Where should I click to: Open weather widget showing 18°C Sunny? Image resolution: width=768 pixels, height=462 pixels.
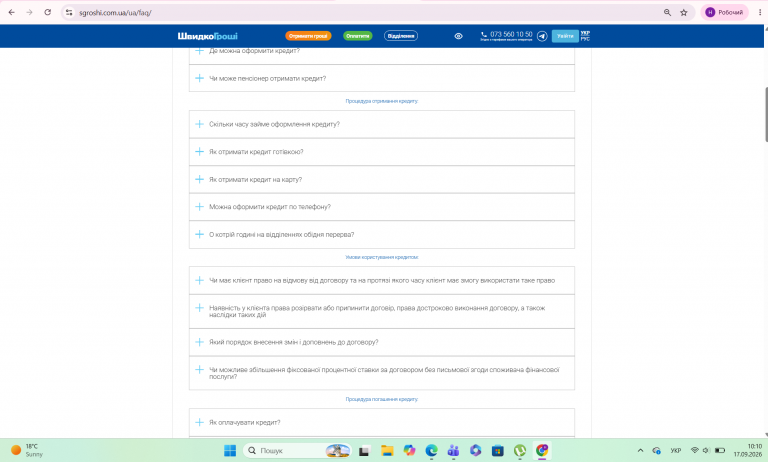27,450
